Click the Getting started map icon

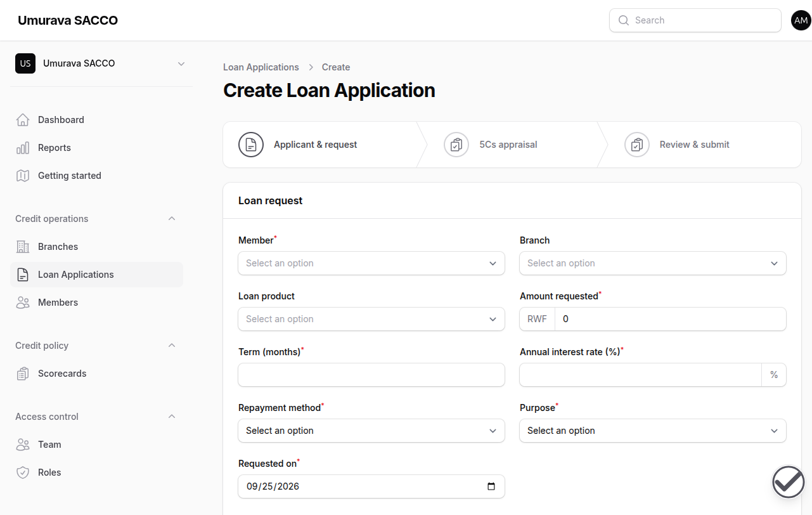[23, 176]
